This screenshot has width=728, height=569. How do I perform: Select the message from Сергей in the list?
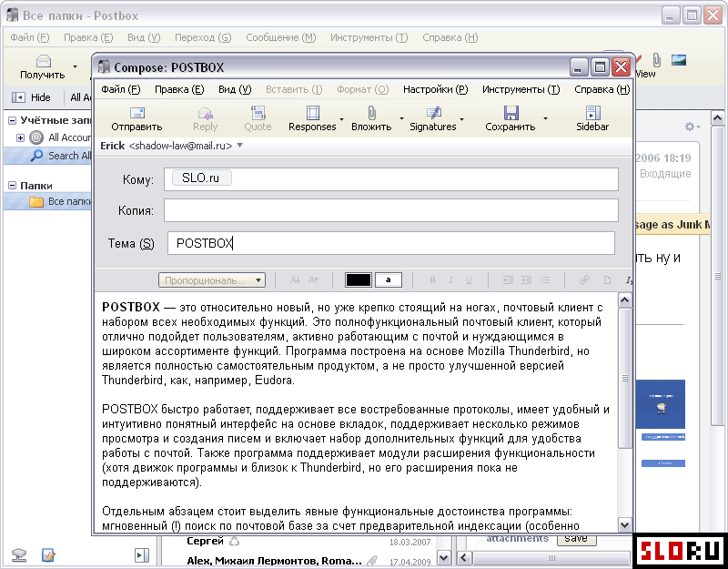click(x=298, y=541)
